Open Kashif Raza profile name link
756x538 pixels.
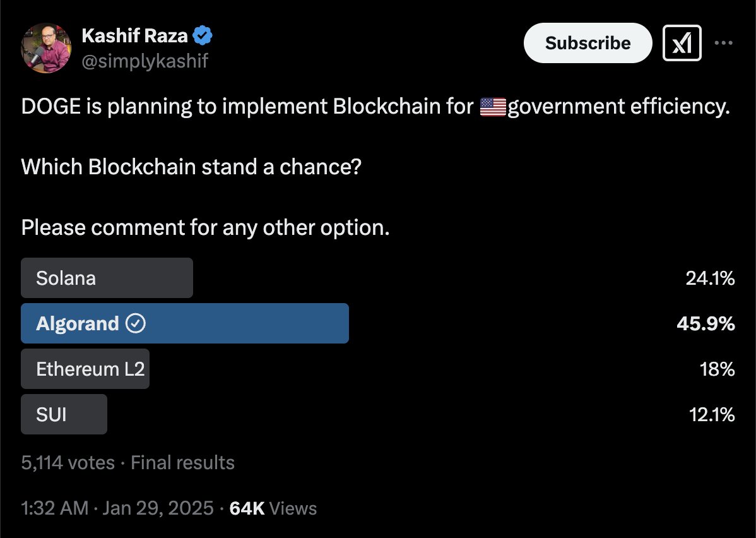click(134, 36)
